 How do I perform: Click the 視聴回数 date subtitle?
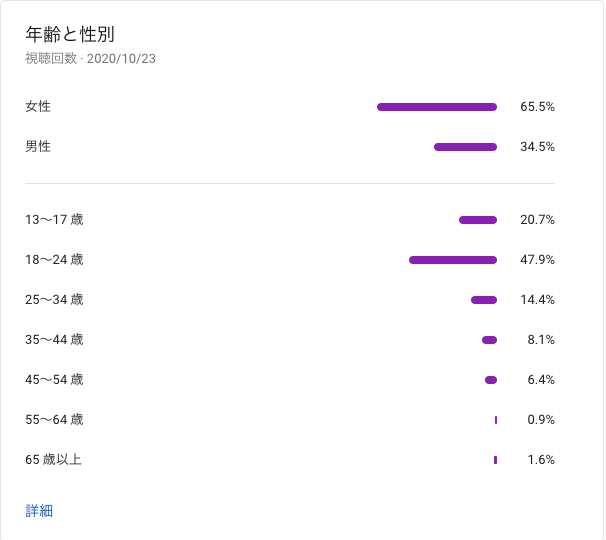click(x=90, y=59)
